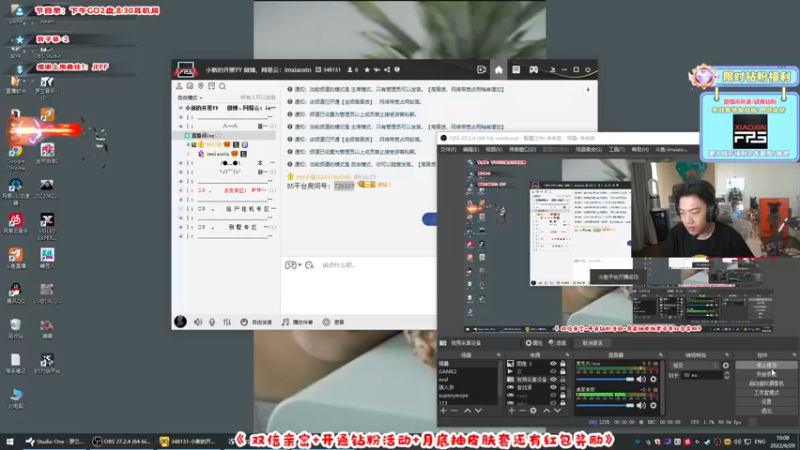Open the Recycle Bin desktop icon

pyautogui.click(x=15, y=328)
